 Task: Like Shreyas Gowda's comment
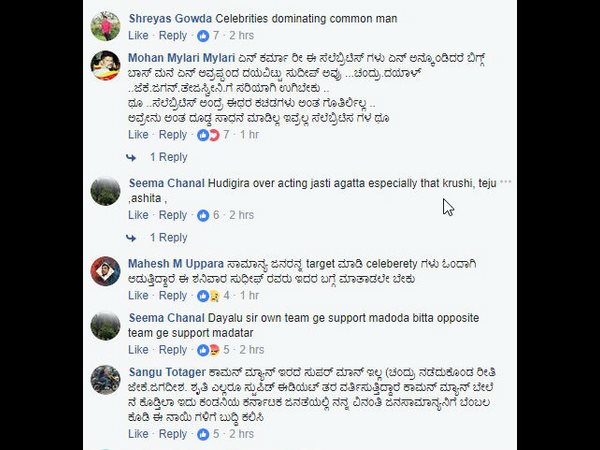(139, 35)
